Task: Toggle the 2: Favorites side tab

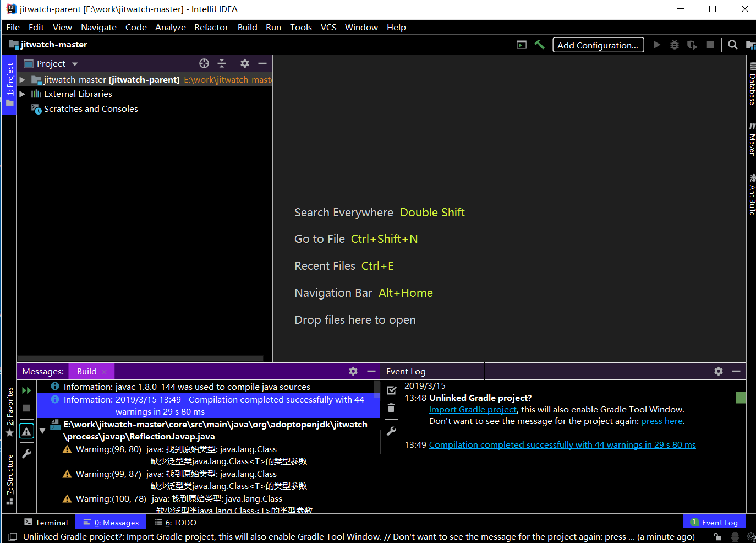Action: coord(9,412)
